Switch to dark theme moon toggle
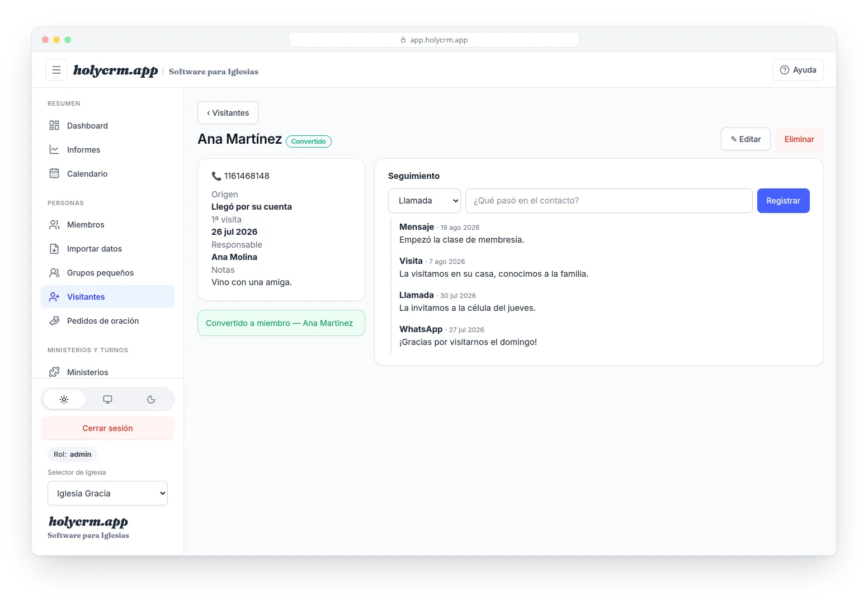 [151, 399]
